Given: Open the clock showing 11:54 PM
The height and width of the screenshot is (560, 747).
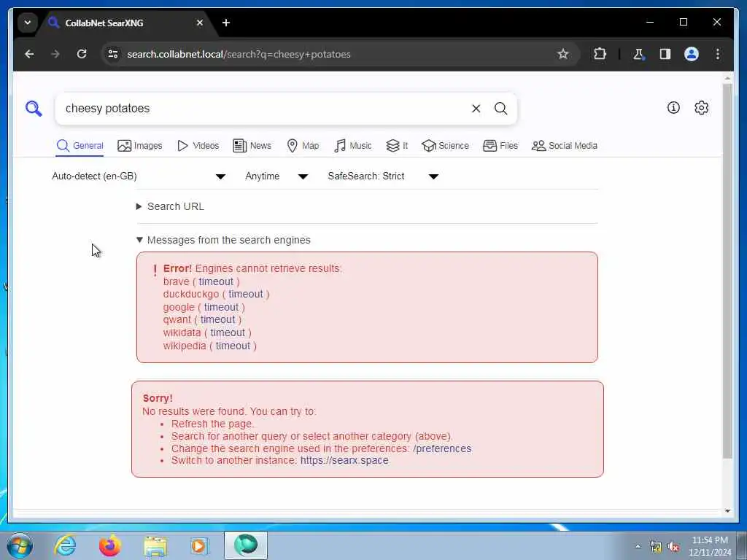Looking at the screenshot, I should (710, 546).
